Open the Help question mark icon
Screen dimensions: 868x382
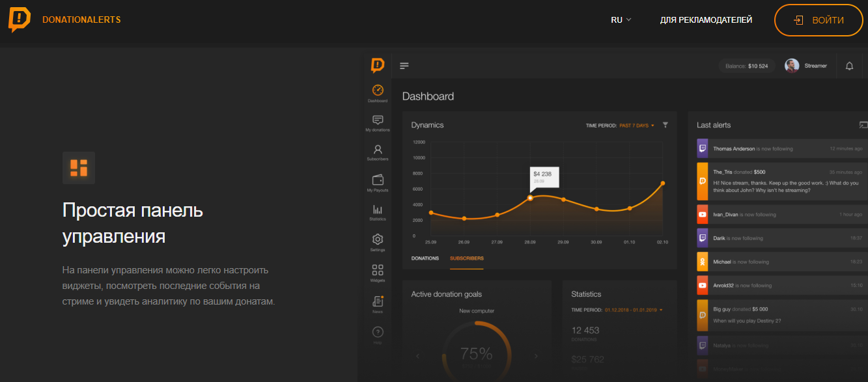378,332
